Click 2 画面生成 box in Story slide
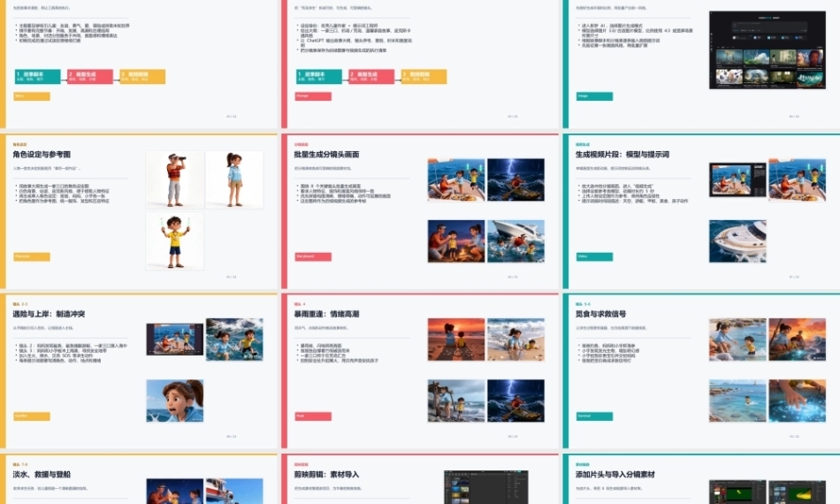The image size is (840, 504). click(90, 77)
